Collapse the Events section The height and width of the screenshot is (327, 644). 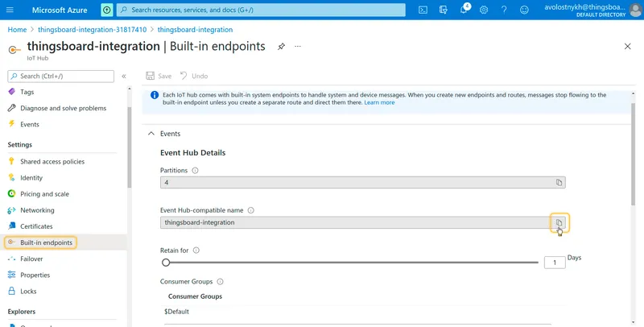coord(151,134)
